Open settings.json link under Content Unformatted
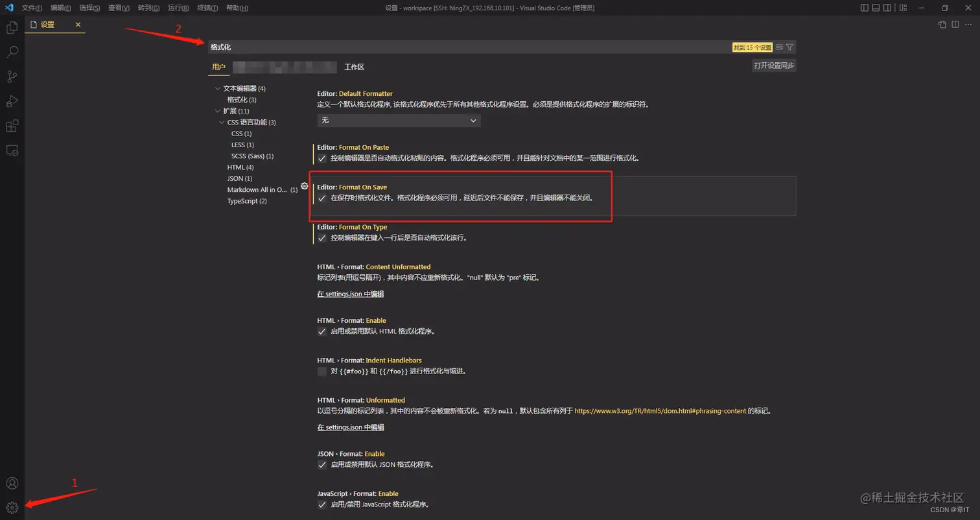This screenshot has height=520, width=980. (x=351, y=294)
